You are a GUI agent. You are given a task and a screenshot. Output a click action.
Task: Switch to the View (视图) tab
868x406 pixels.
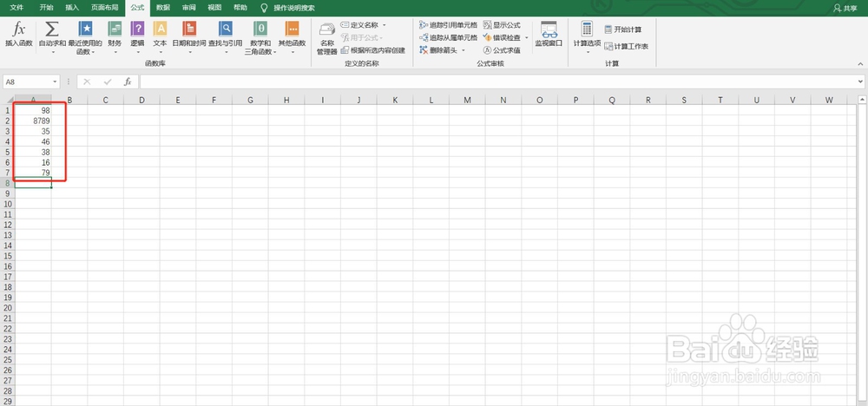[x=214, y=8]
